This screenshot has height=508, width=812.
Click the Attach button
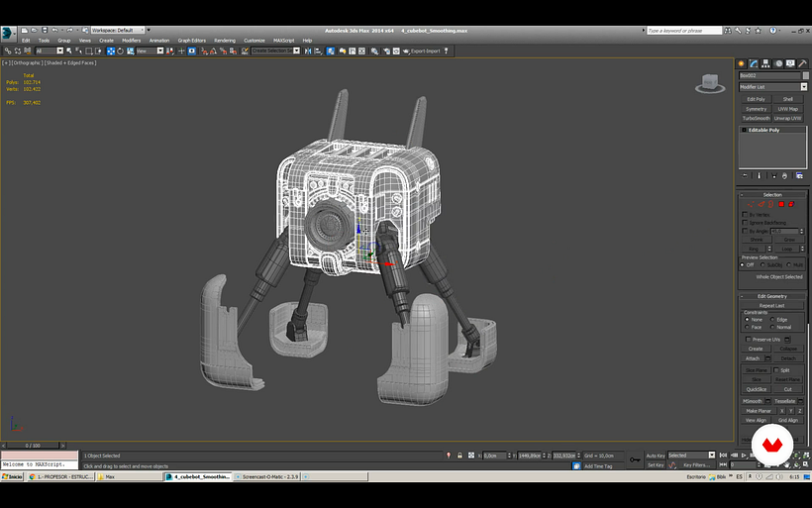[753, 358]
